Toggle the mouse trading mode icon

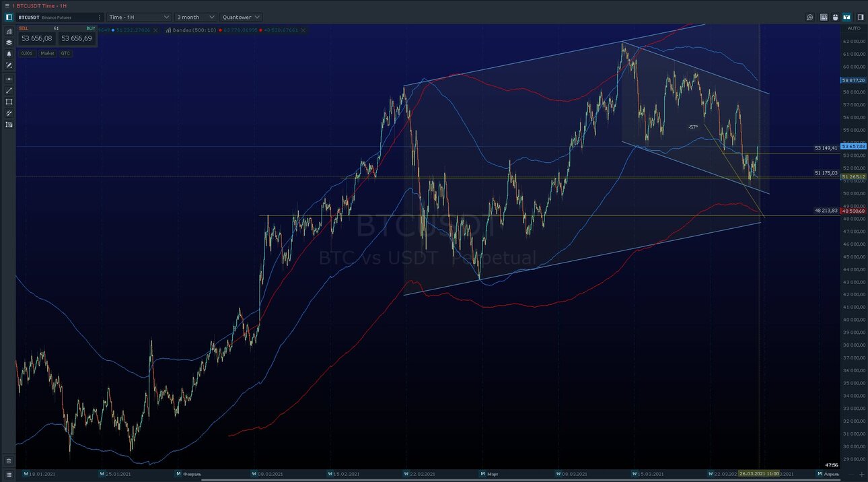[x=835, y=17]
